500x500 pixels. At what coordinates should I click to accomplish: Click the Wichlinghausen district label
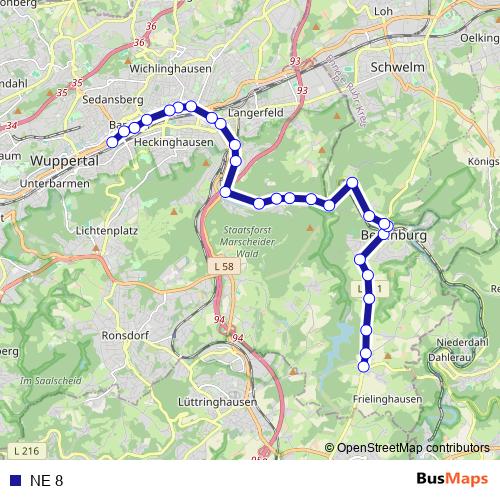tap(170, 69)
